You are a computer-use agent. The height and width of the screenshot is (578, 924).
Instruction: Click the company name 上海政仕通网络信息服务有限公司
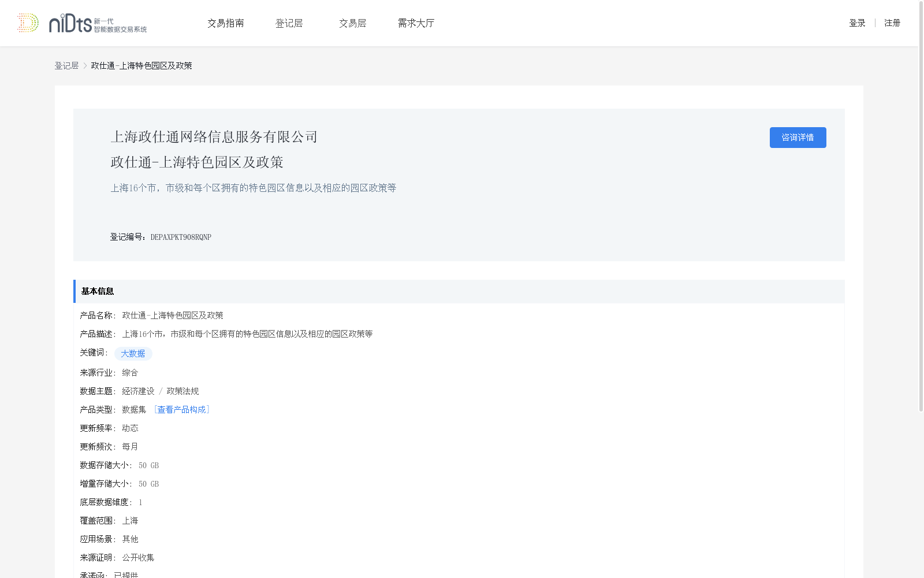214,137
